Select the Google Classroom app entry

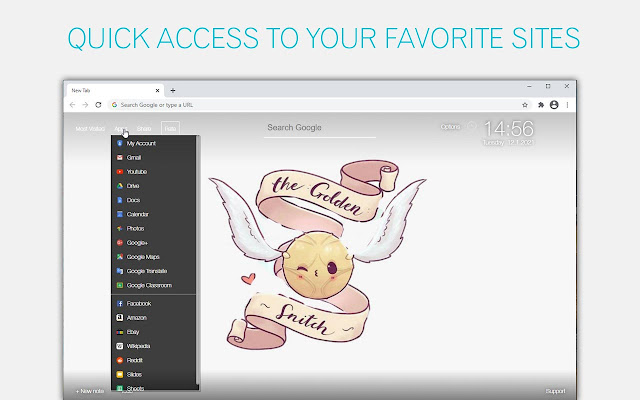[153, 285]
